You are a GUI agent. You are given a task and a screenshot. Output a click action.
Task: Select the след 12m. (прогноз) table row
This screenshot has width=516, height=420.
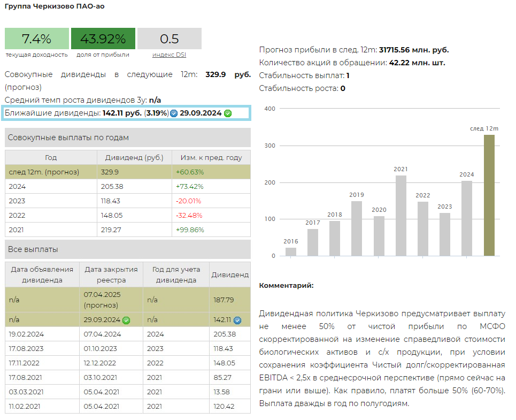click(127, 172)
